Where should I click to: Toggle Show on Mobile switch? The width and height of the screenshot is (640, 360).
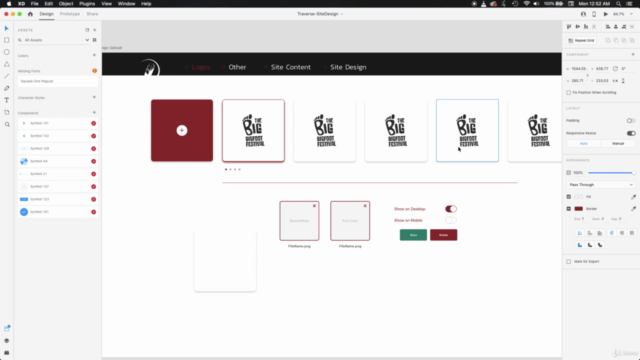451,220
